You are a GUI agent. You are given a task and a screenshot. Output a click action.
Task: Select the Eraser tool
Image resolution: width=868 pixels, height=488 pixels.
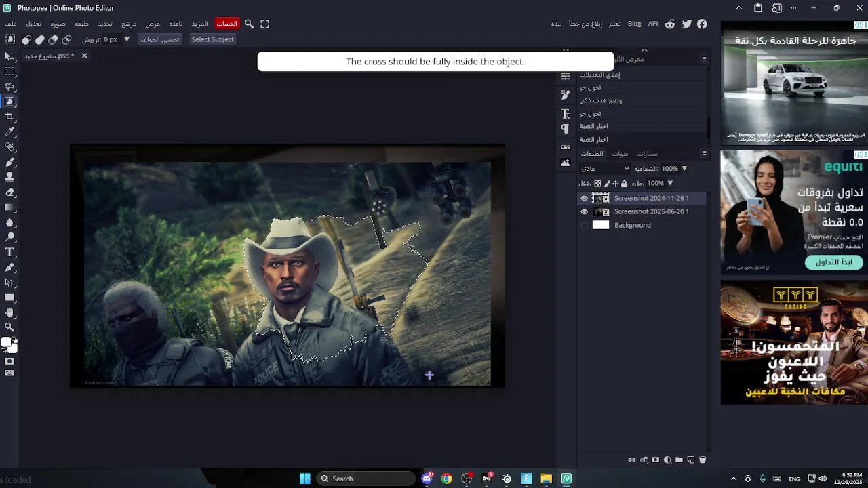point(9,192)
